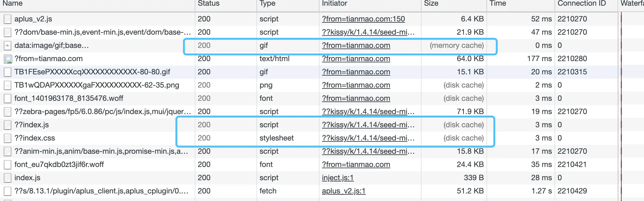
Task: Click the 71.9 KB size cell
Action: click(x=470, y=112)
